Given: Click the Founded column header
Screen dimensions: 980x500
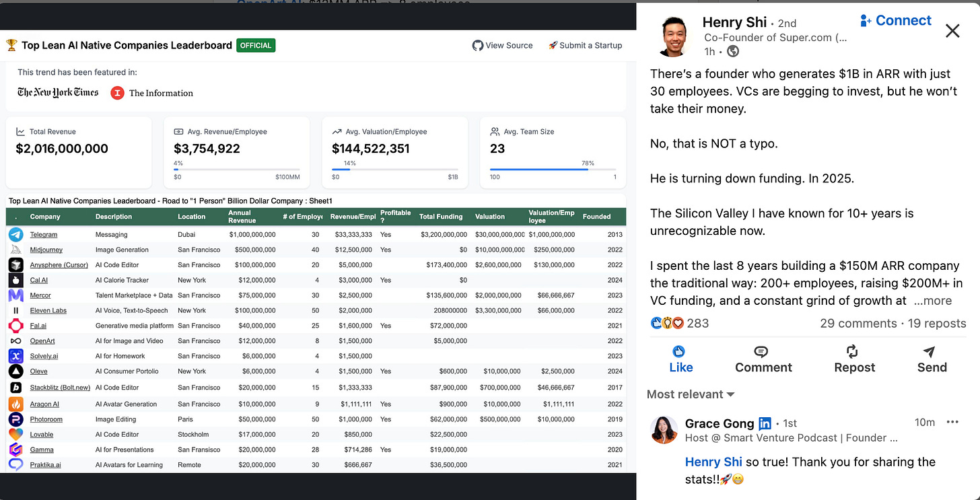Looking at the screenshot, I should (597, 217).
